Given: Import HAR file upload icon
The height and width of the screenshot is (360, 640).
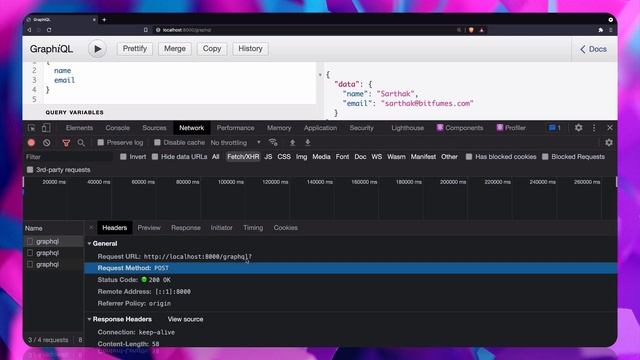Looking at the screenshot, I should tap(292, 142).
